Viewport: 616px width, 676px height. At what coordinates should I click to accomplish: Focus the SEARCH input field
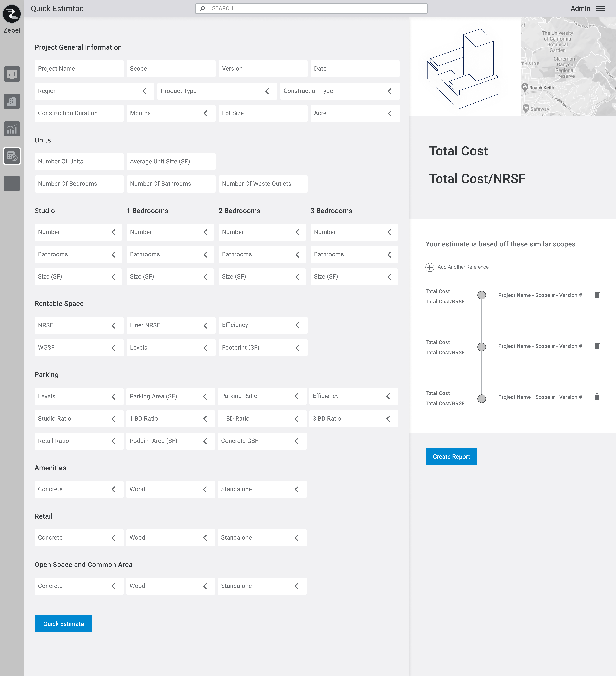(x=311, y=9)
